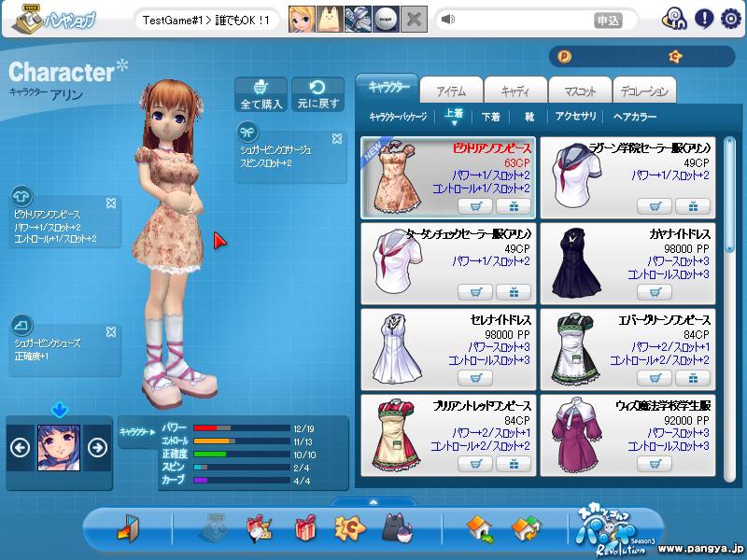Click the 申込 button
Viewport: 747px width, 560px height.
(609, 20)
